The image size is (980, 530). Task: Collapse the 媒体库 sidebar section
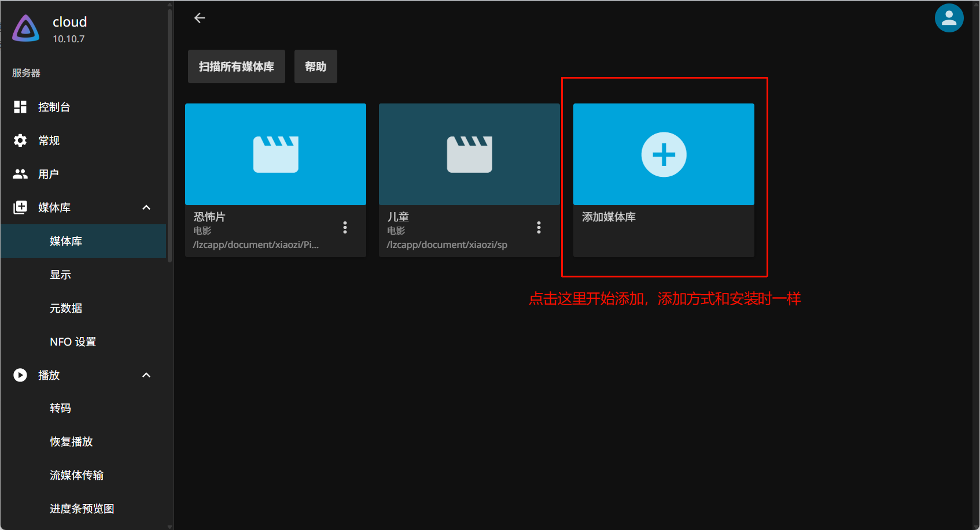pos(146,207)
